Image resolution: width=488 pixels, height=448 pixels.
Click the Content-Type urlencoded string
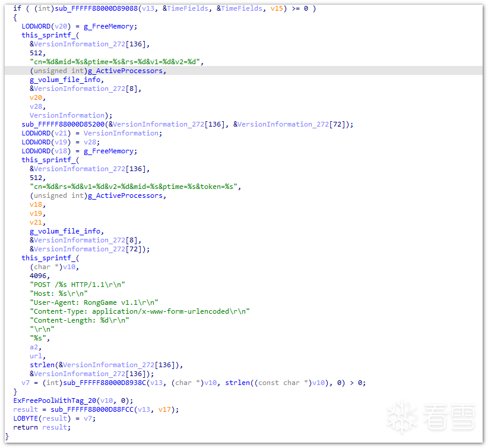[x=140, y=311]
